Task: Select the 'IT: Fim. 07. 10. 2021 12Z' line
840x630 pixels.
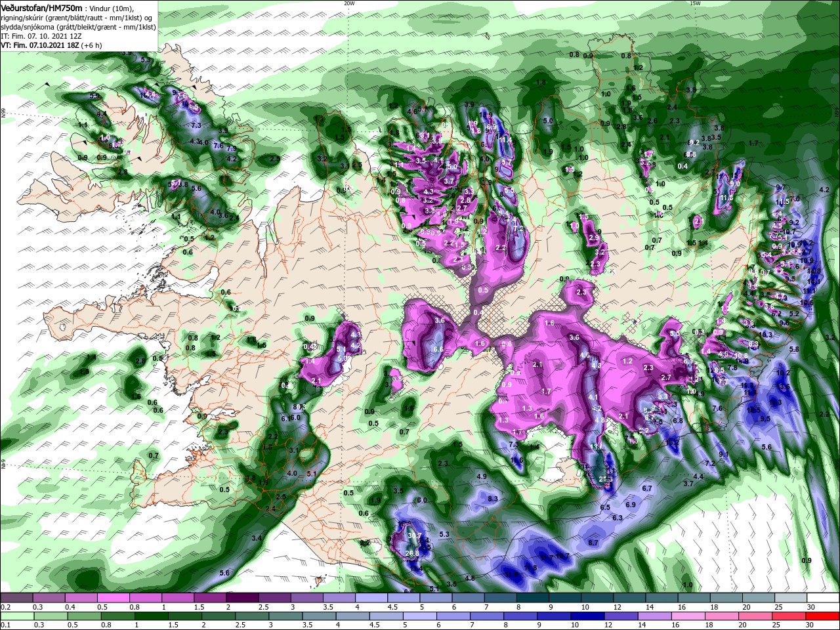Action: pyautogui.click(x=41, y=36)
